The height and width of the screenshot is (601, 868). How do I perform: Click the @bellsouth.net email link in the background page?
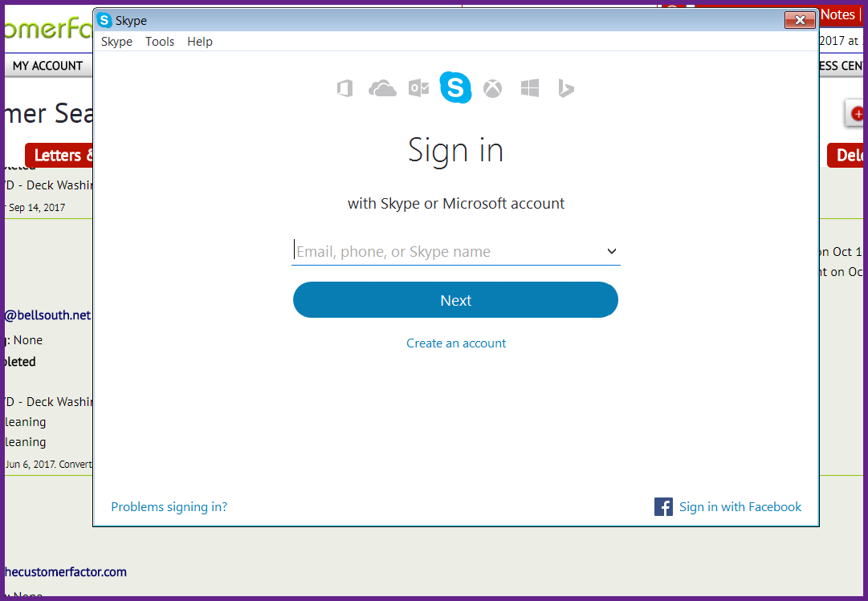[47, 315]
